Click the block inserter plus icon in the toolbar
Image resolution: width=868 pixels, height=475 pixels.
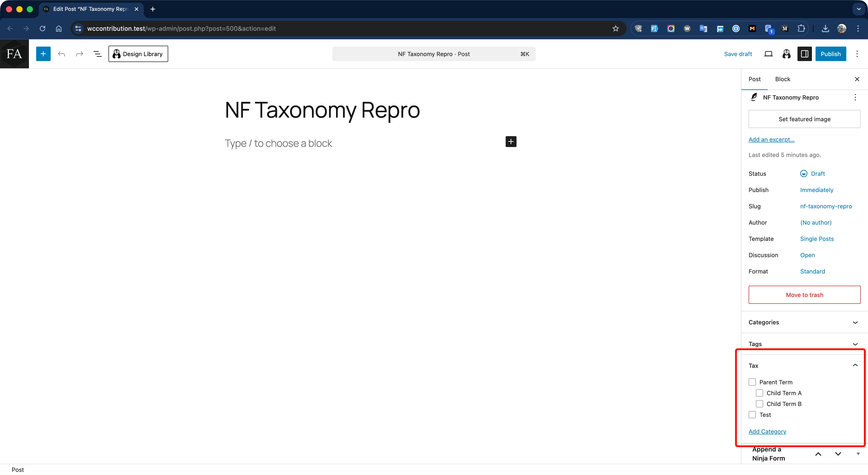pyautogui.click(x=43, y=54)
